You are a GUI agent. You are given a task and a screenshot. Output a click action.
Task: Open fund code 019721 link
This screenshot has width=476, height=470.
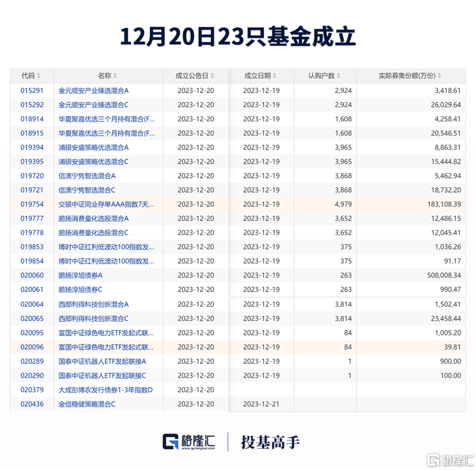(x=32, y=190)
